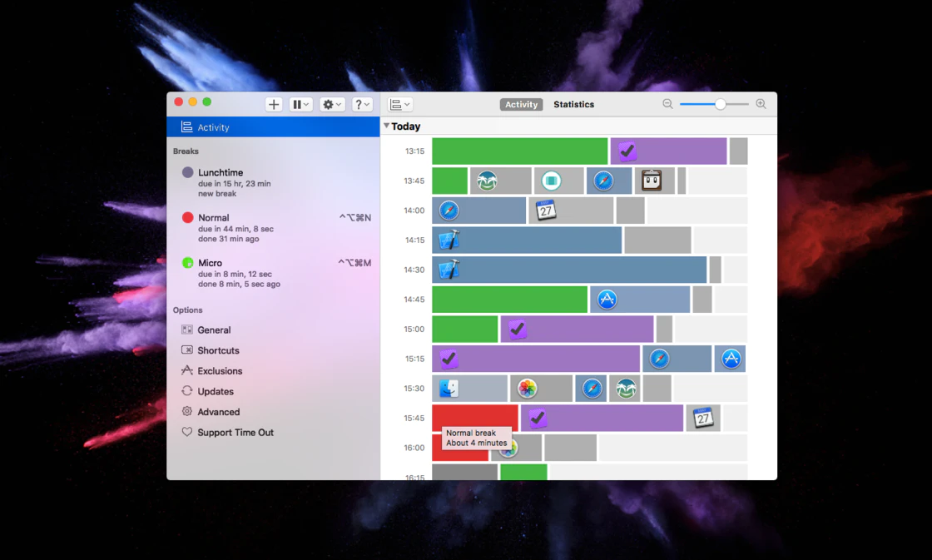The height and width of the screenshot is (560, 932).
Task: Click the Breaks section header
Action: click(186, 151)
